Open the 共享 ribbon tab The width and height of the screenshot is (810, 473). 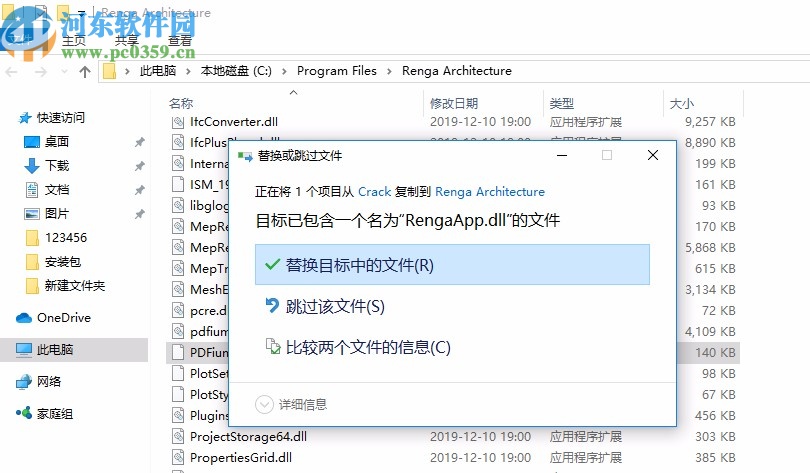127,40
